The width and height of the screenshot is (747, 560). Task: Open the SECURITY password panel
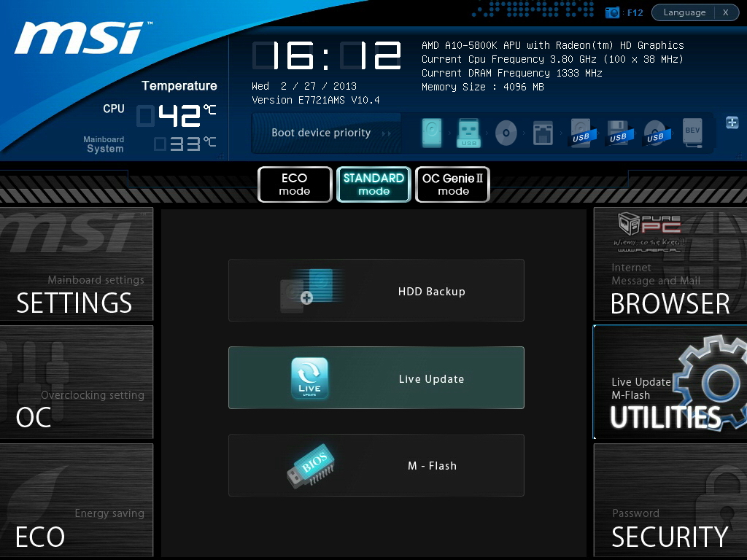pyautogui.click(x=670, y=500)
